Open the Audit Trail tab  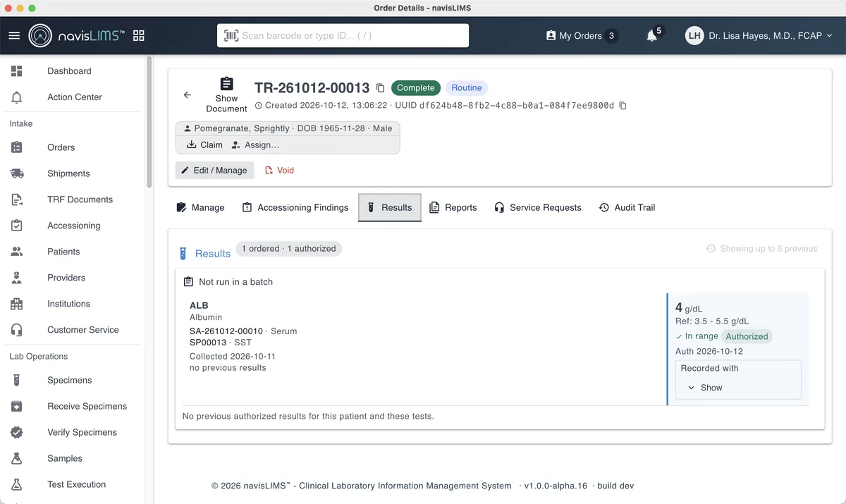[x=627, y=207]
